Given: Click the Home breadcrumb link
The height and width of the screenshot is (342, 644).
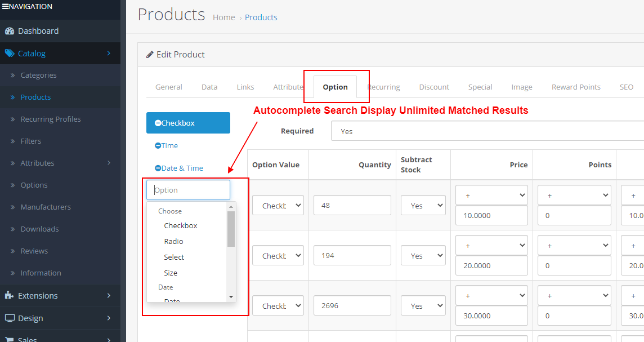Looking at the screenshot, I should (x=223, y=17).
